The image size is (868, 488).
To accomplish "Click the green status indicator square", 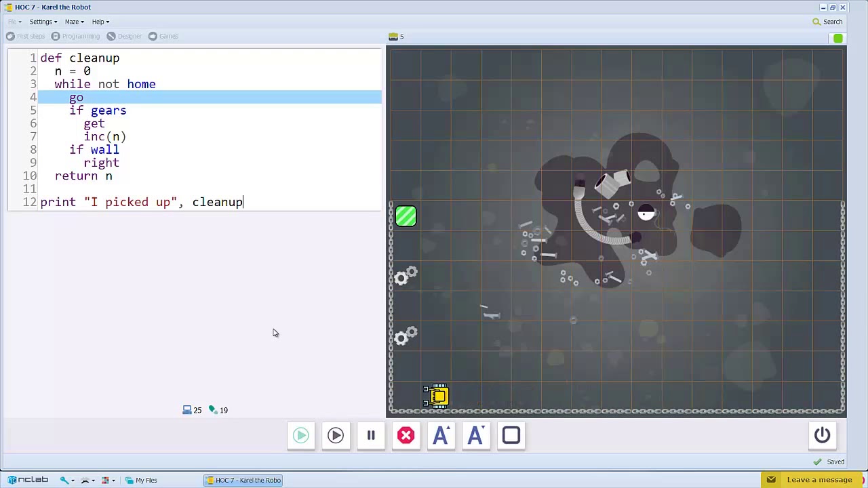I will (838, 39).
